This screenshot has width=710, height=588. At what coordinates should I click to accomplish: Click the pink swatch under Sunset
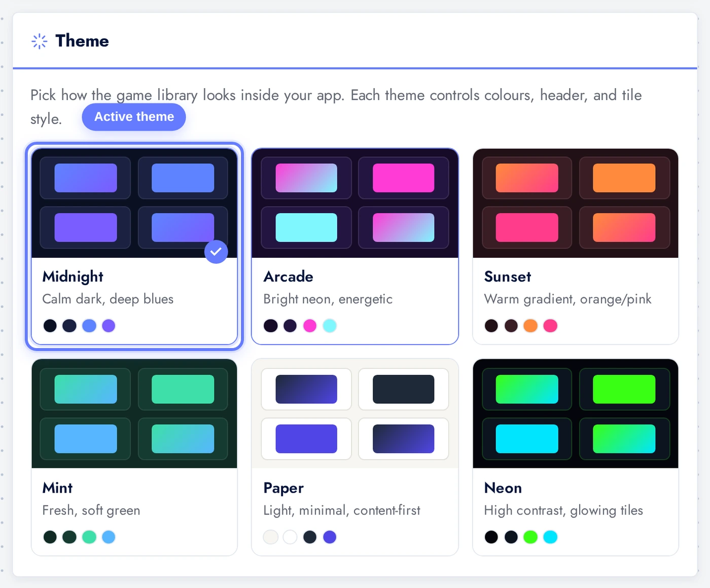(x=550, y=326)
